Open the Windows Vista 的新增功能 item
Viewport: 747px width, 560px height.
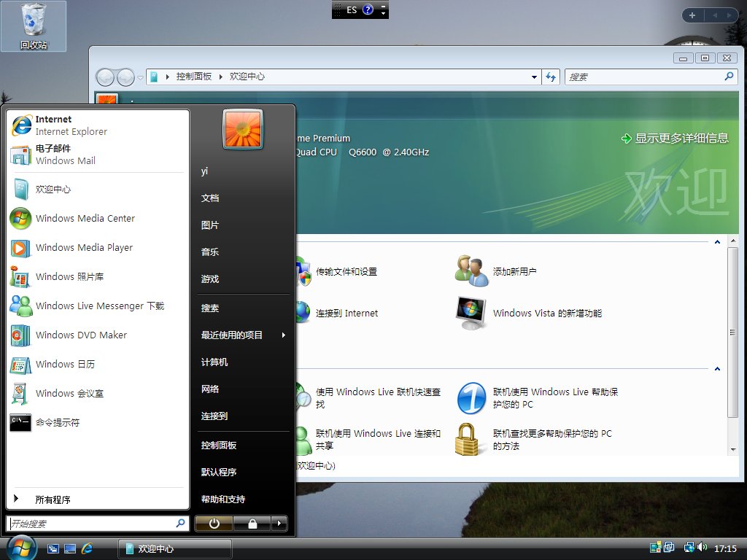[x=547, y=313]
